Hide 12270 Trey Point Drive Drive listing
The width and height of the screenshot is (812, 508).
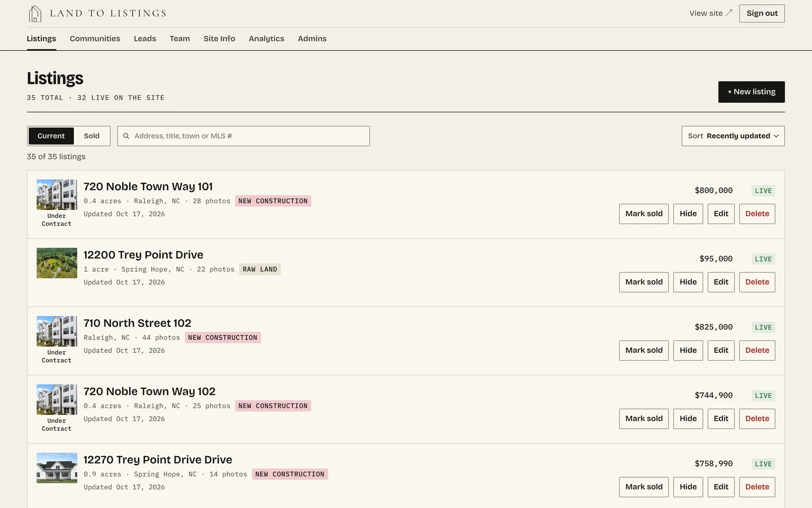pyautogui.click(x=688, y=487)
